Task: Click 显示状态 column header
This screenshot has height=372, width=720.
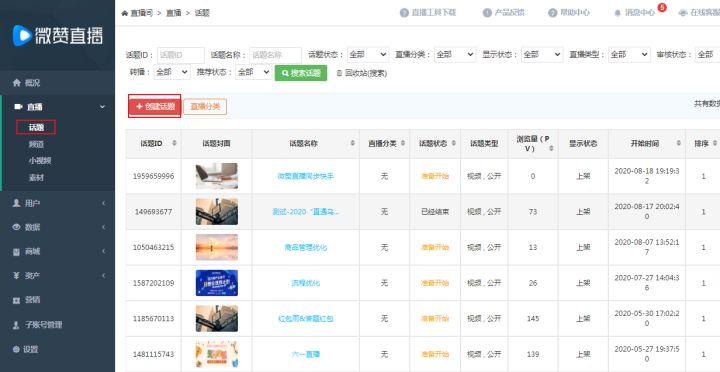Action: click(x=583, y=143)
